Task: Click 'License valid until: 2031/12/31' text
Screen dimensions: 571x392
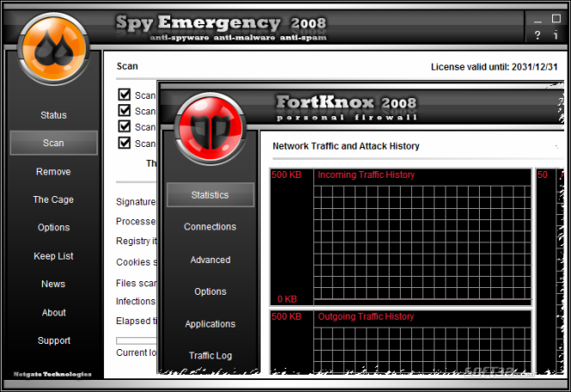Action: point(494,67)
